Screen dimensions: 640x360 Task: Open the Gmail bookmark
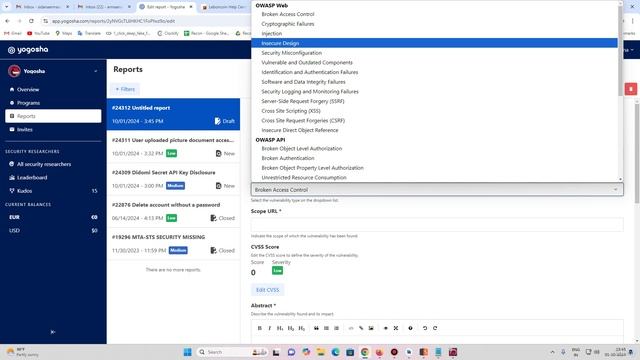pos(13,33)
